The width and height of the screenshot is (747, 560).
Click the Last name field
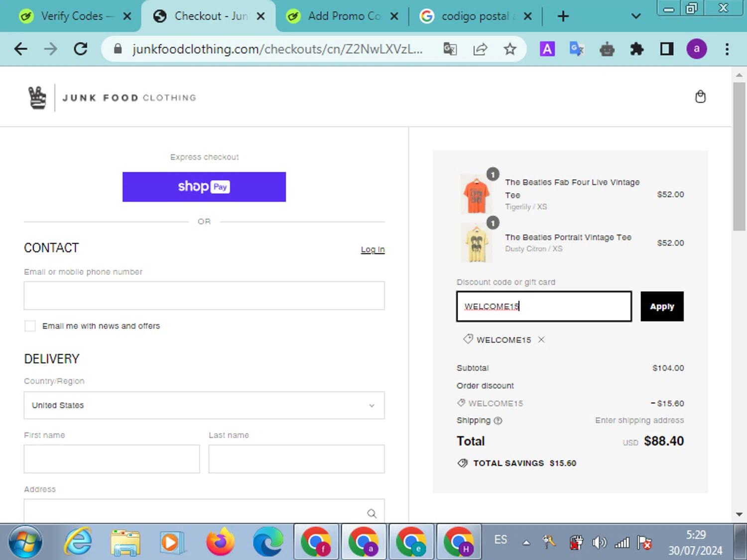pyautogui.click(x=296, y=459)
